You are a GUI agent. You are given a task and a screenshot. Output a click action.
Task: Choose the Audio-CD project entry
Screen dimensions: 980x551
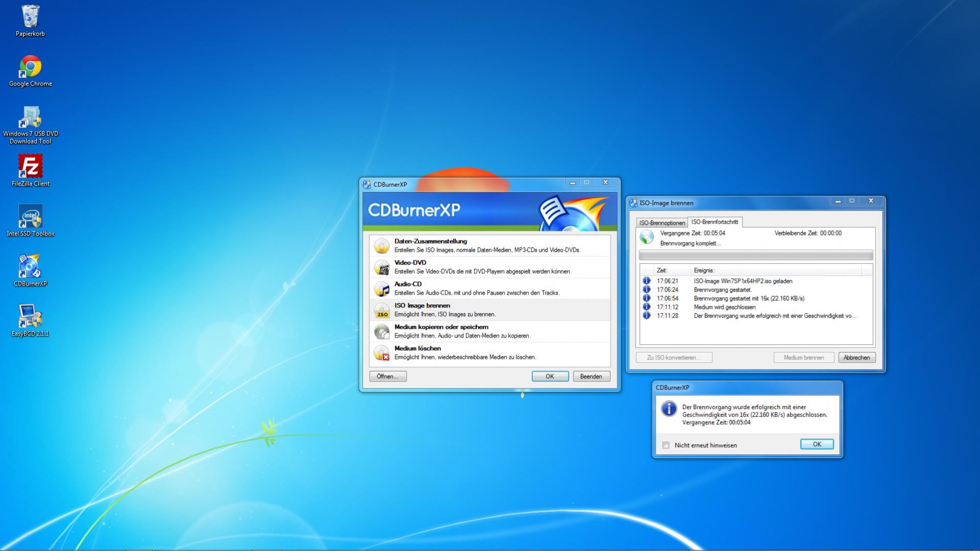[x=489, y=289]
